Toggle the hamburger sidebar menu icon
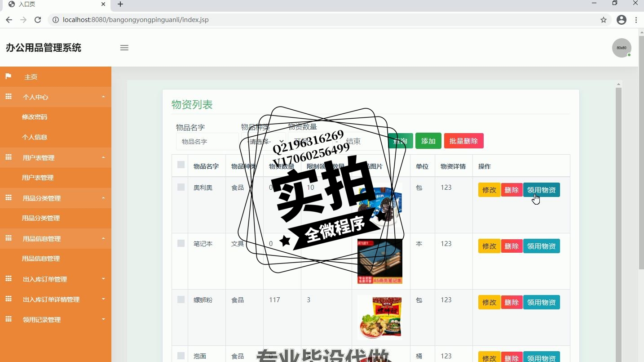The width and height of the screenshot is (644, 362). (x=124, y=48)
